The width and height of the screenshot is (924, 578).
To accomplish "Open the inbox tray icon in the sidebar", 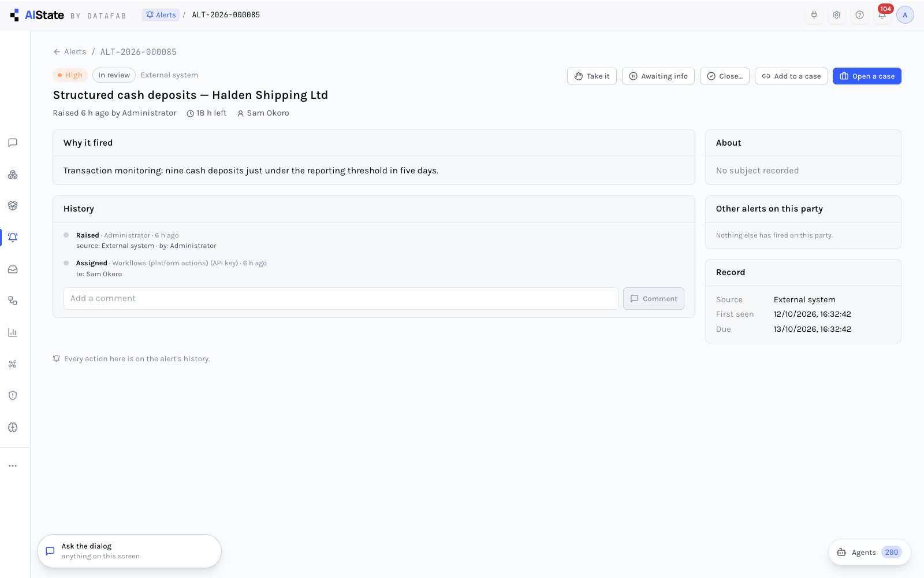I will (x=13, y=269).
